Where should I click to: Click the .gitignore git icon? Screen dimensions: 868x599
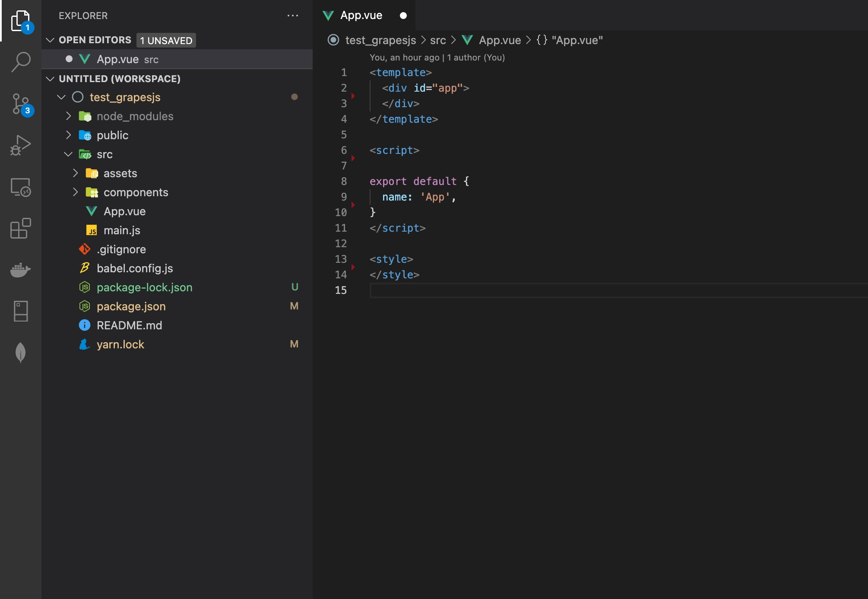[x=85, y=249]
